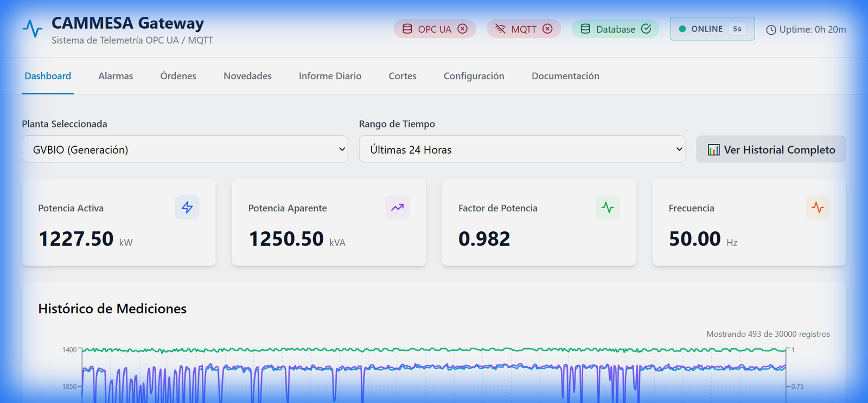Click the 0.75 right axis label on the chart
This screenshot has width=868, height=403.
tap(797, 386)
